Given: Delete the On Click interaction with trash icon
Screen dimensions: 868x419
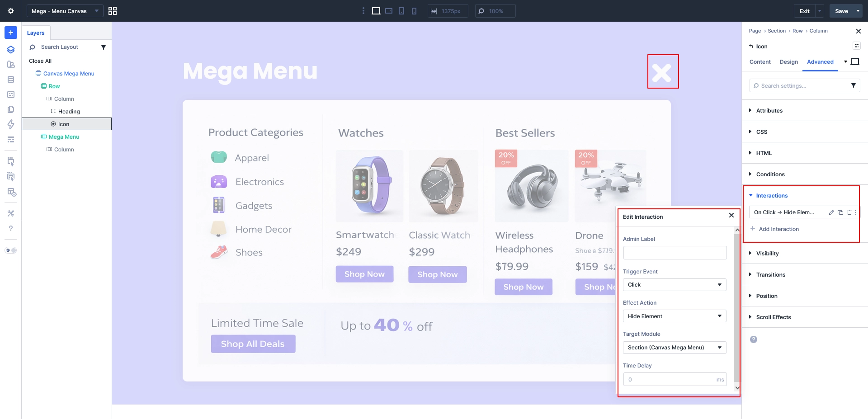Looking at the screenshot, I should (x=849, y=212).
